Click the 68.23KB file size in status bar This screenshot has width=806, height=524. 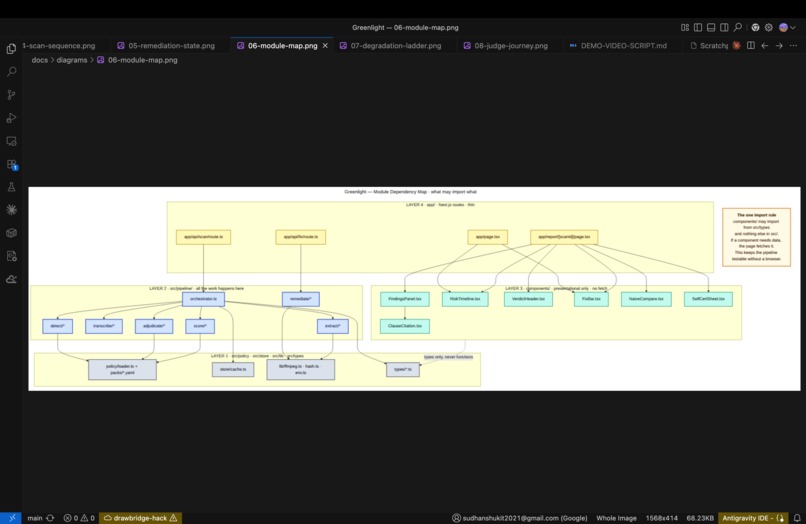tap(700, 518)
